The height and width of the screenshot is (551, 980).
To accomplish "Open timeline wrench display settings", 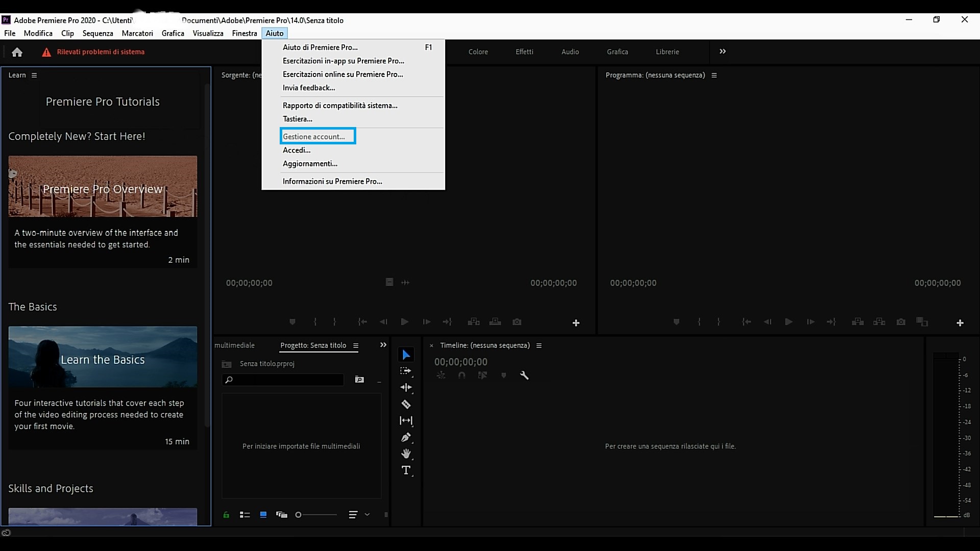I will pos(524,375).
